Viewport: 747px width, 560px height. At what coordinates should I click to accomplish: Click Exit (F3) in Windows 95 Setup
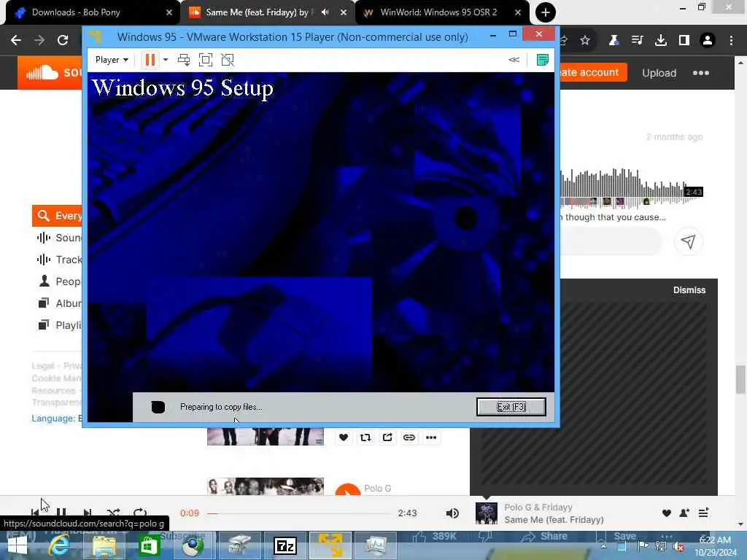click(511, 407)
